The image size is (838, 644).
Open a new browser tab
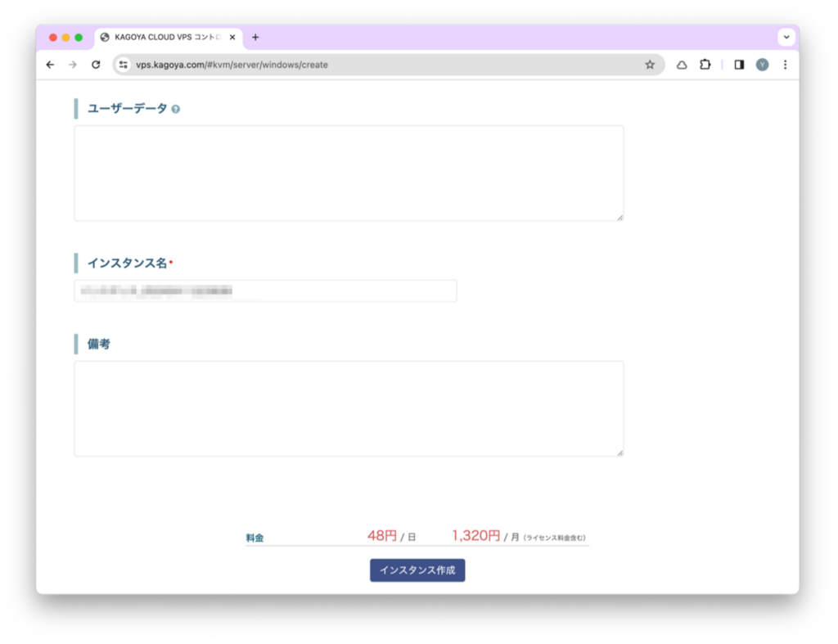tap(255, 38)
